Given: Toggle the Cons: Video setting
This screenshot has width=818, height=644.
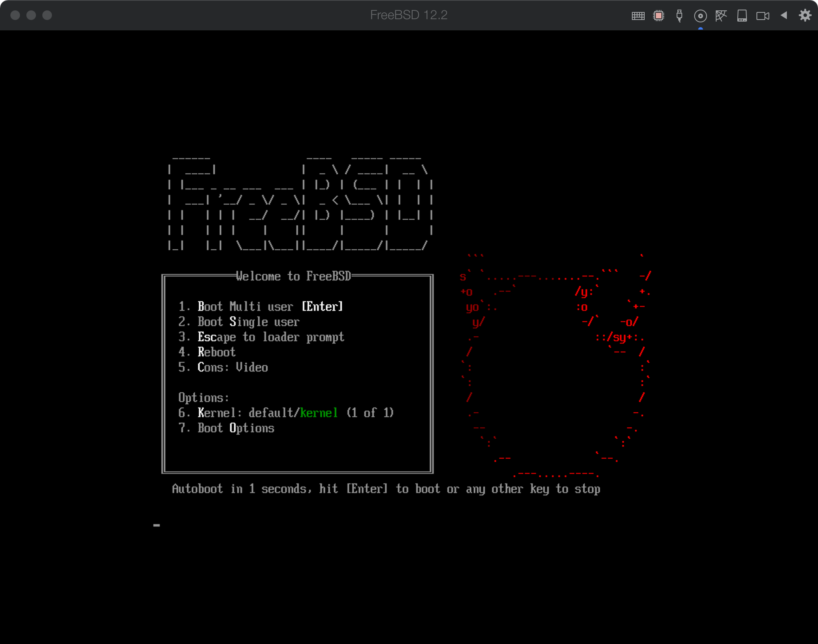Looking at the screenshot, I should point(223,367).
